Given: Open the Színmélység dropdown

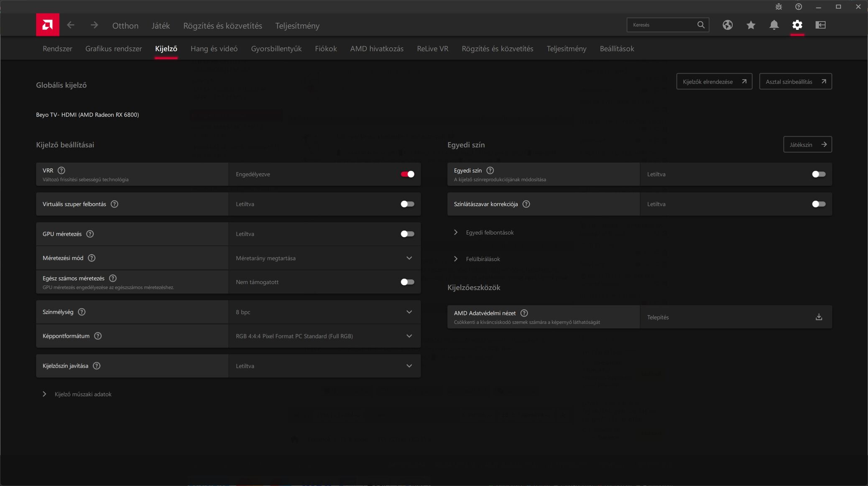Looking at the screenshot, I should (x=324, y=312).
